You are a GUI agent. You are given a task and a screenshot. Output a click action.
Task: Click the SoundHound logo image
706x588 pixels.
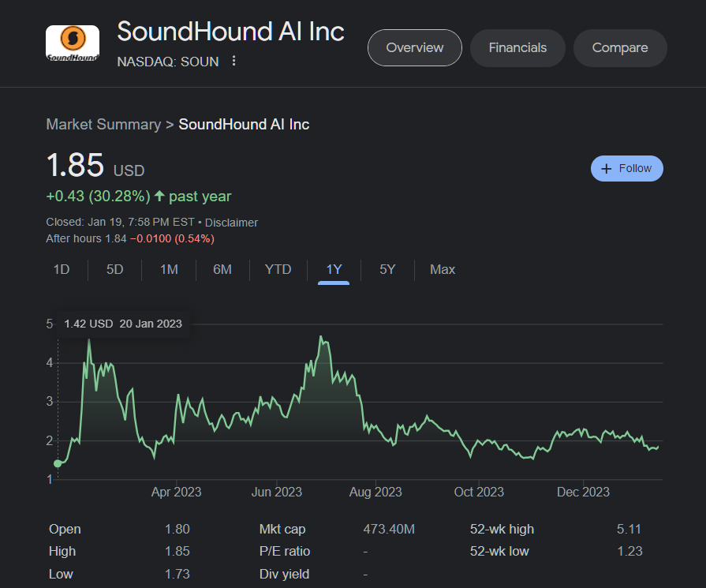pos(73,43)
